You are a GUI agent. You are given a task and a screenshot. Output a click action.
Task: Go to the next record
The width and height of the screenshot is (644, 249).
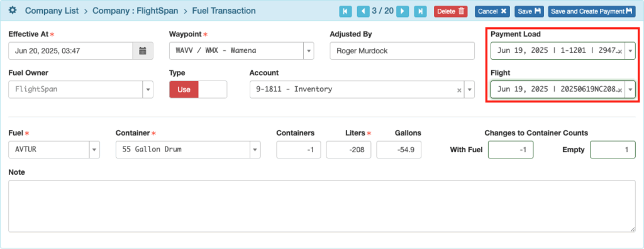click(x=402, y=11)
